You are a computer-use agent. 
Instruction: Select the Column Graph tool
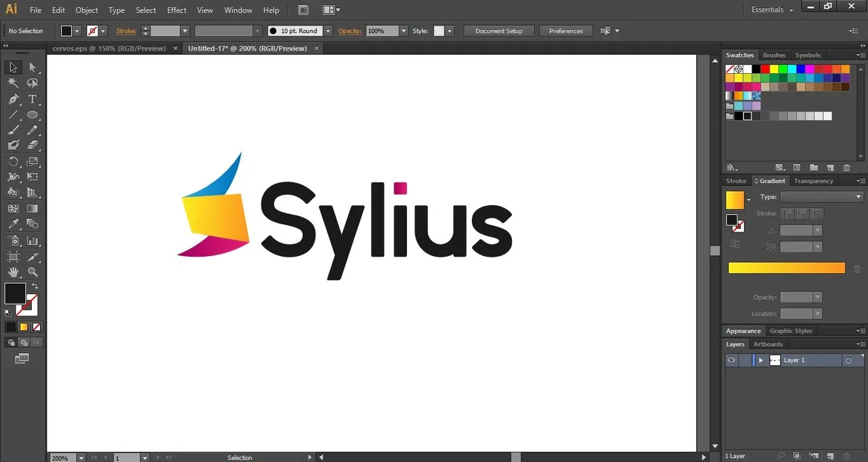[33, 240]
